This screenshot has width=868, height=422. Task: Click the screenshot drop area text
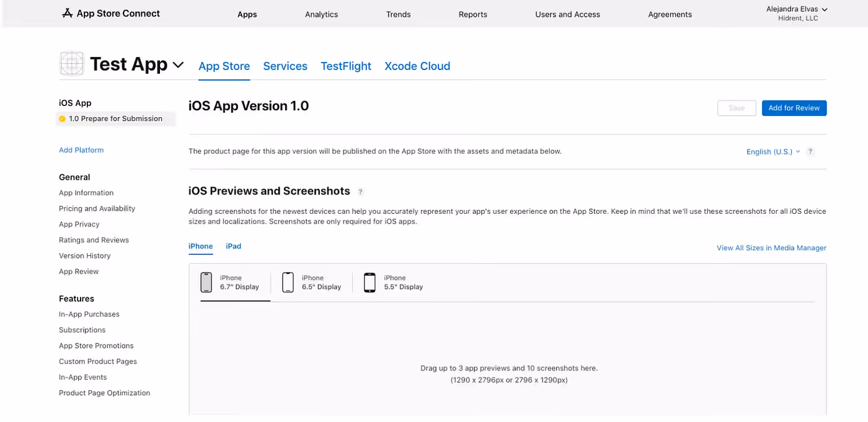509,374
